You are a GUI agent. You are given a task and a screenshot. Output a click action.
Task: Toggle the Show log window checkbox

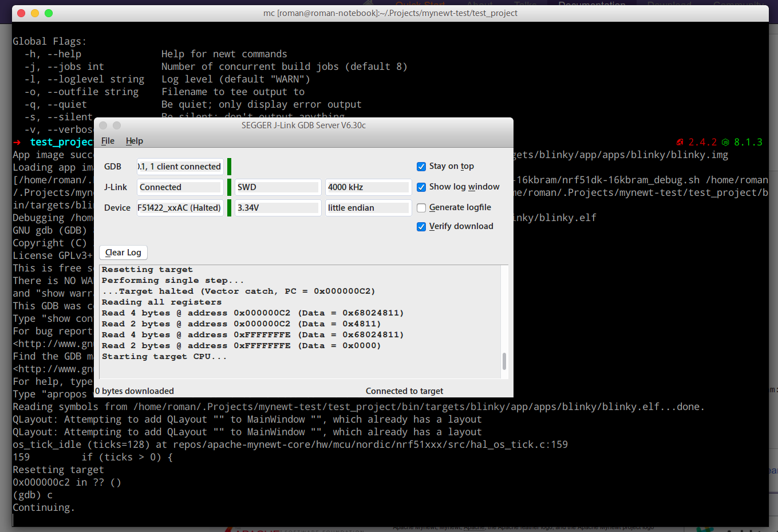[421, 187]
